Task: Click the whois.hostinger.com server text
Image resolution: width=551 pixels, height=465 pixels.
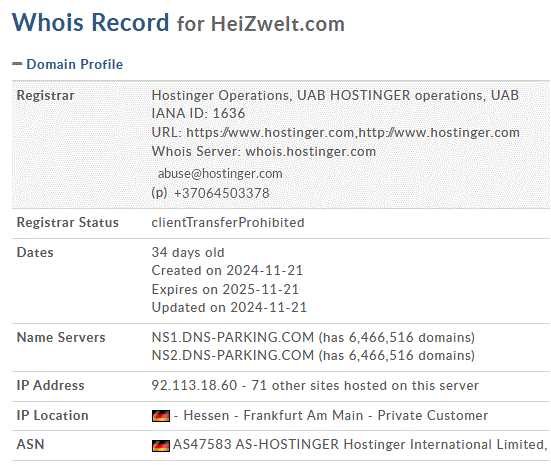Action: coord(311,151)
